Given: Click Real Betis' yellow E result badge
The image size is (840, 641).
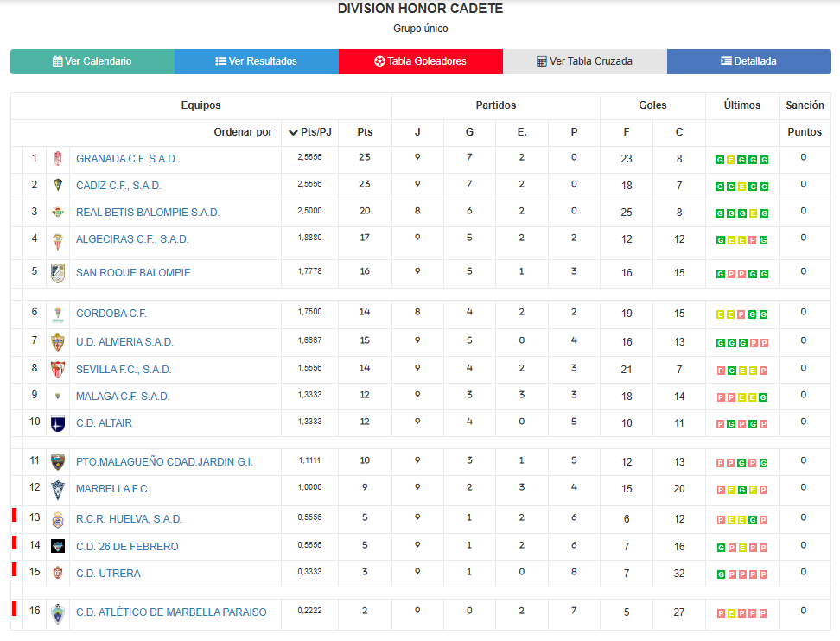Looking at the screenshot, I should [754, 213].
